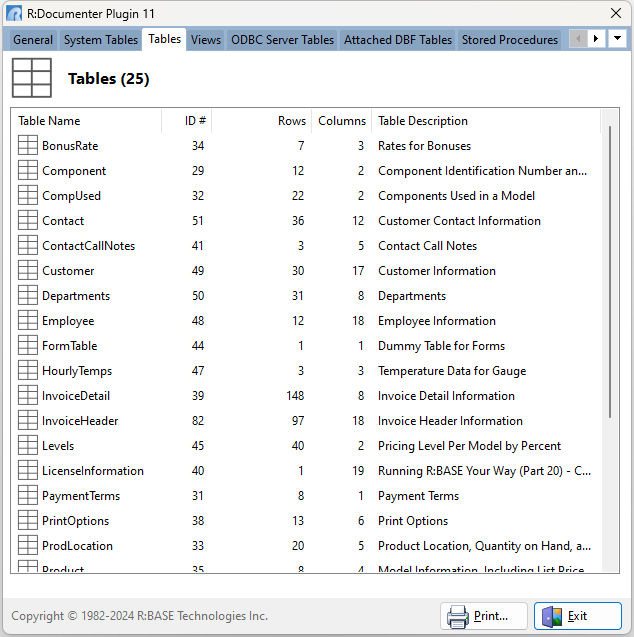
Task: Click the table icon beside Employee
Action: [28, 321]
